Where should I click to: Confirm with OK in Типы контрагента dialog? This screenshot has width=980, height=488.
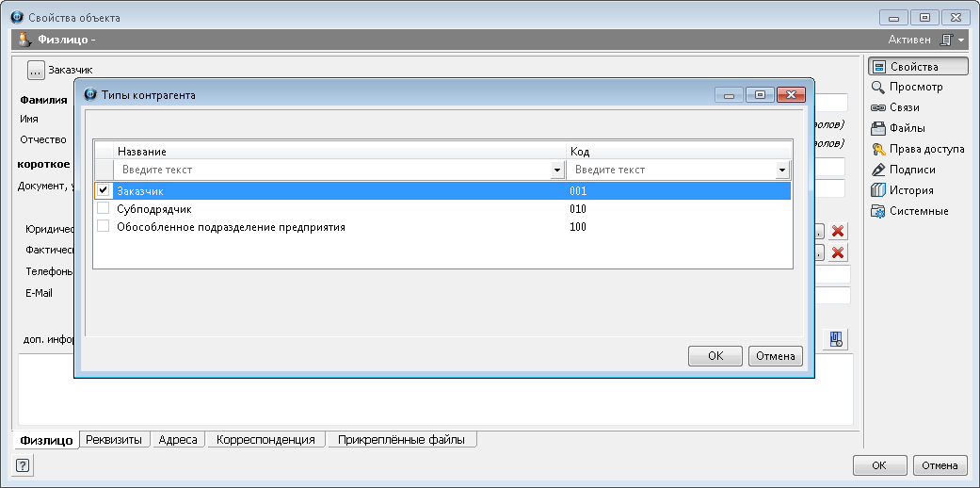[715, 356]
